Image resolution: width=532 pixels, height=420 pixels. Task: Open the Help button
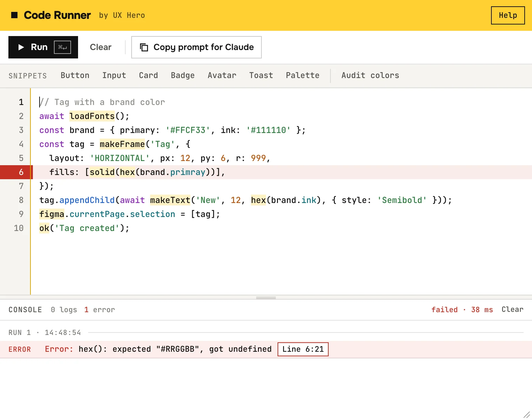click(x=508, y=15)
